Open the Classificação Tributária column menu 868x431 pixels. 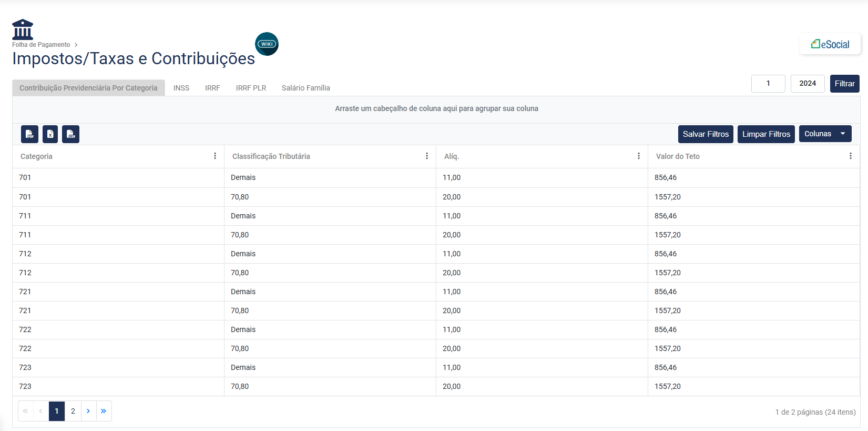pyautogui.click(x=426, y=156)
